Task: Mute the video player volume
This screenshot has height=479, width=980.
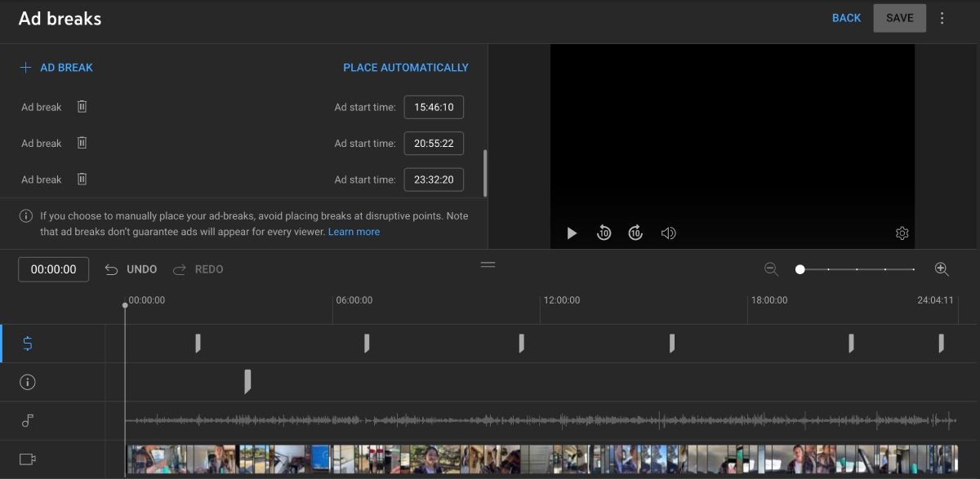Action: coord(668,233)
